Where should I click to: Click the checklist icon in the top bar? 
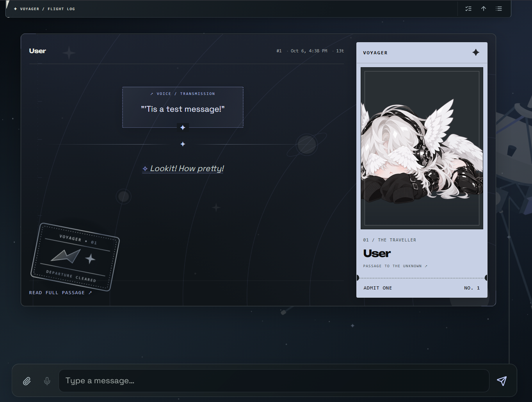pos(468,9)
